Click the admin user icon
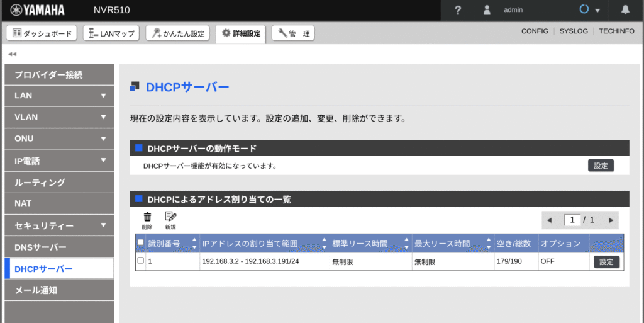Viewport: 644px width, 323px height. click(487, 10)
